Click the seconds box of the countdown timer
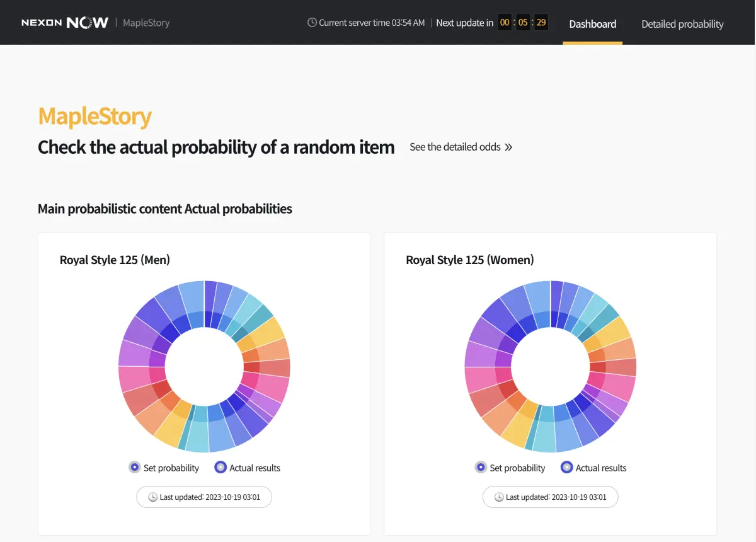This screenshot has width=756, height=542. pos(541,22)
